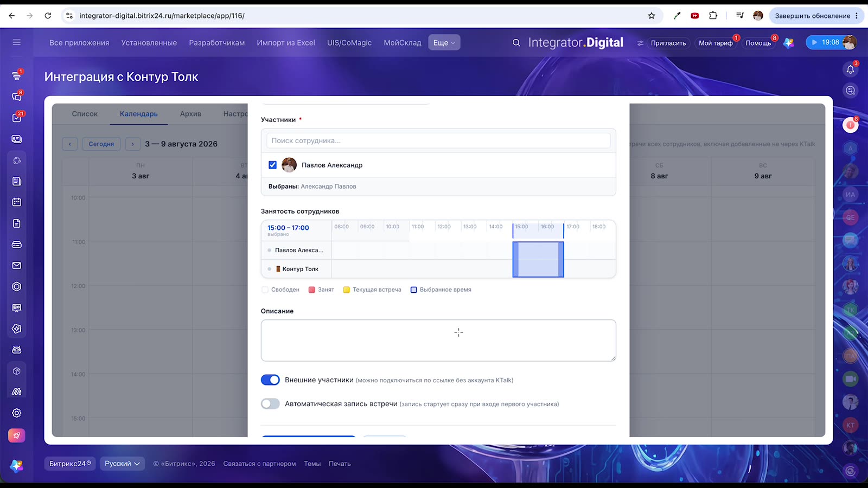Open the box package icon in sidebar
The image size is (868, 488).
coord(17,371)
